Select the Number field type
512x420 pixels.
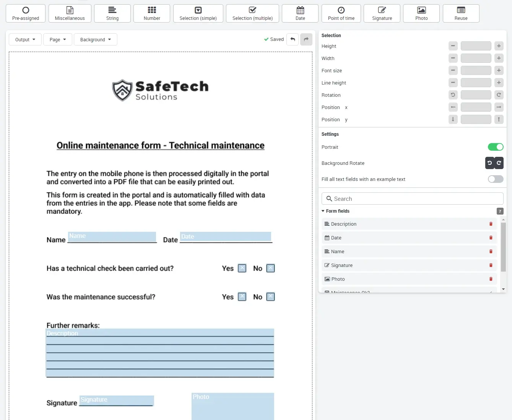coord(151,13)
